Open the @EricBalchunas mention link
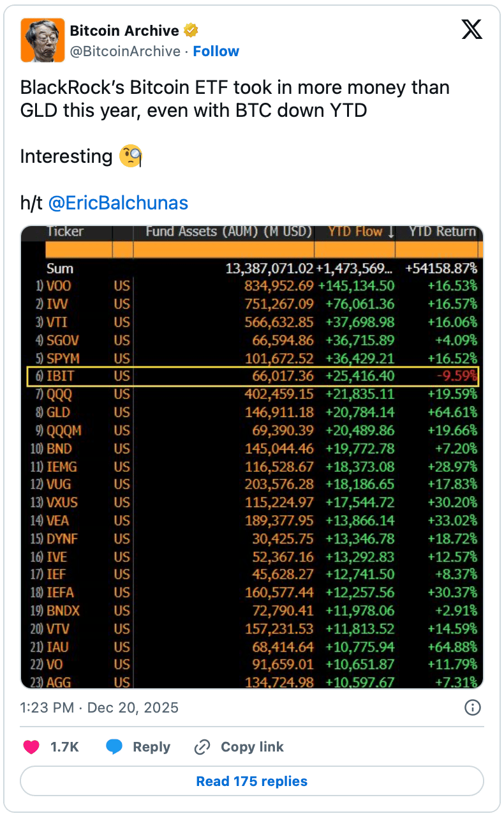Viewport: 504px width, 816px height. tap(118, 203)
